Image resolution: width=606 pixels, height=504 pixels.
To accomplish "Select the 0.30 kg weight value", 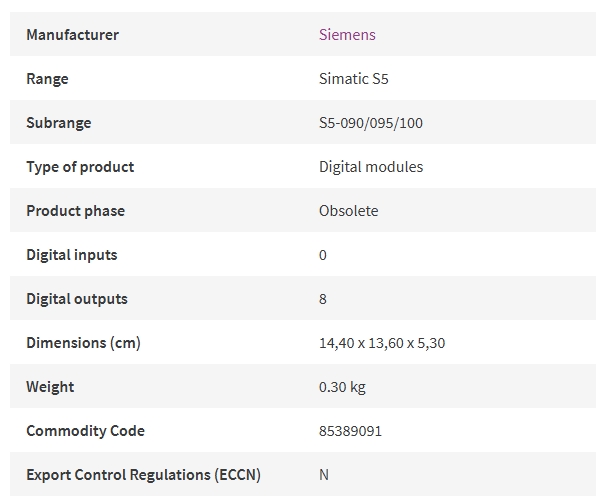I will (x=342, y=387).
